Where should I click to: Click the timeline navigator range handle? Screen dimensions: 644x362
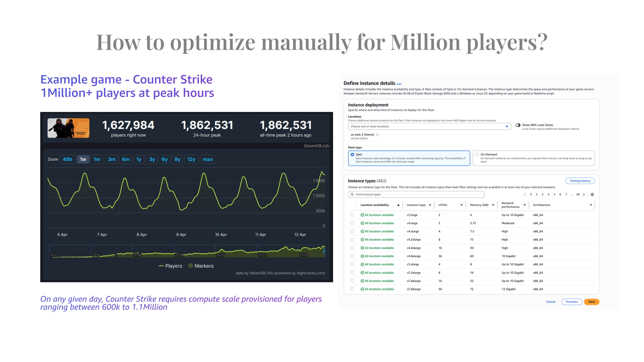coord(324,251)
